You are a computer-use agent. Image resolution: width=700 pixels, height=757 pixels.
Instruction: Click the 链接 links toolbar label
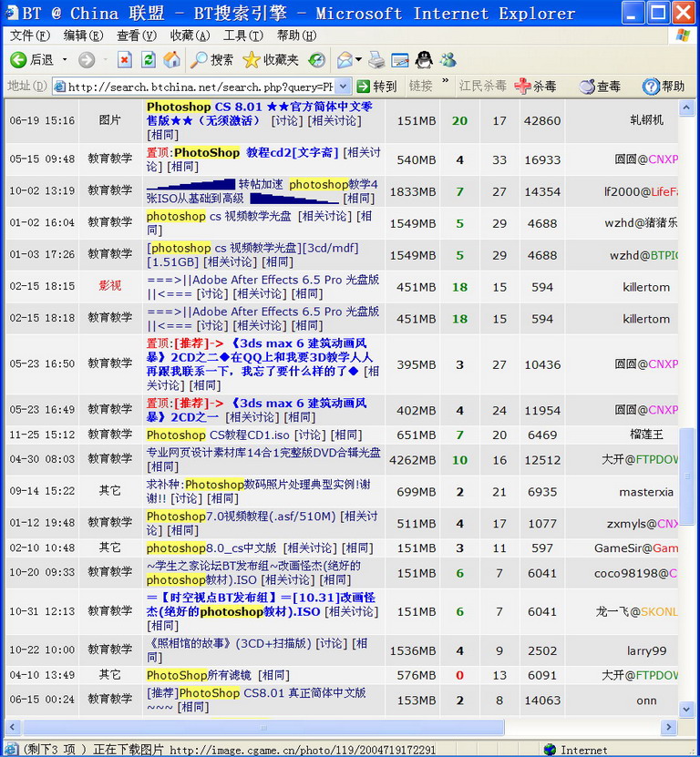(x=420, y=87)
